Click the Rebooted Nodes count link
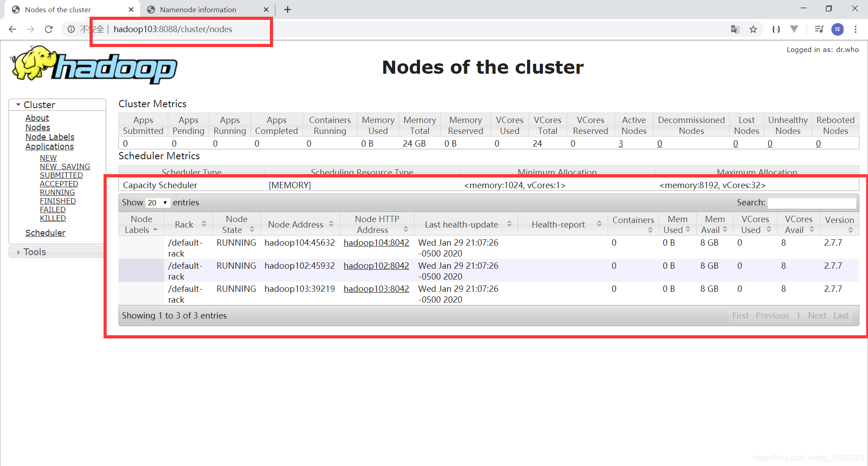The image size is (868, 466). [818, 144]
